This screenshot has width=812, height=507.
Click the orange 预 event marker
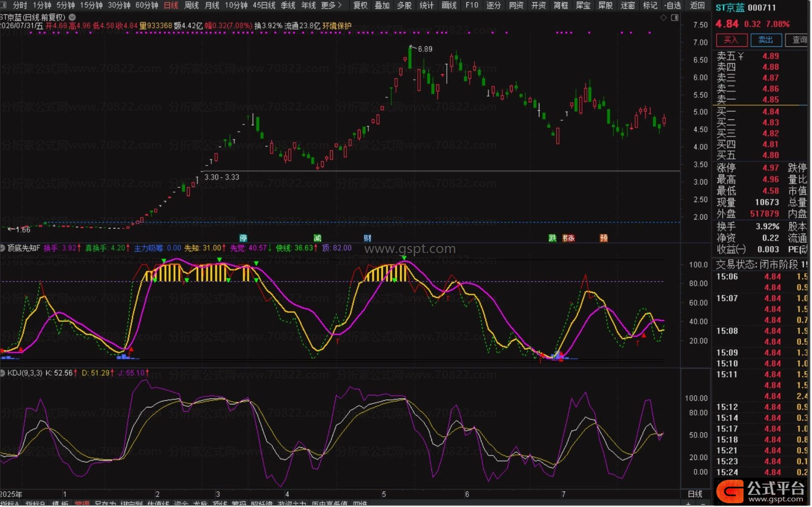click(604, 238)
